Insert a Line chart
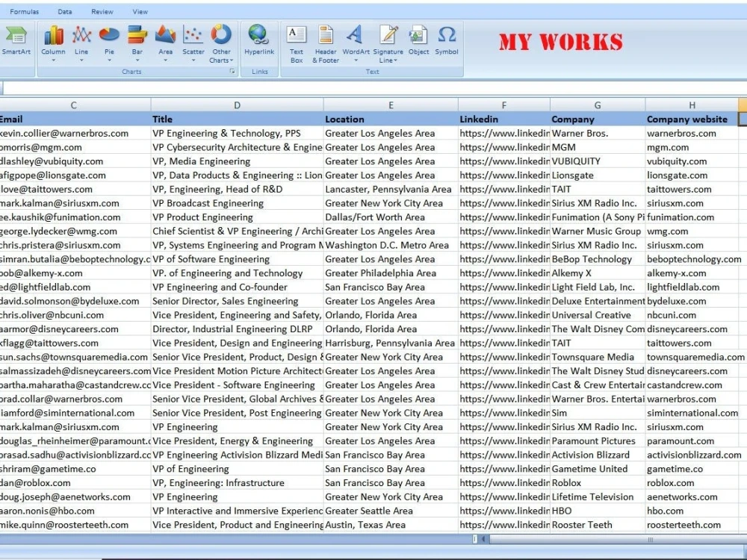 [x=81, y=41]
